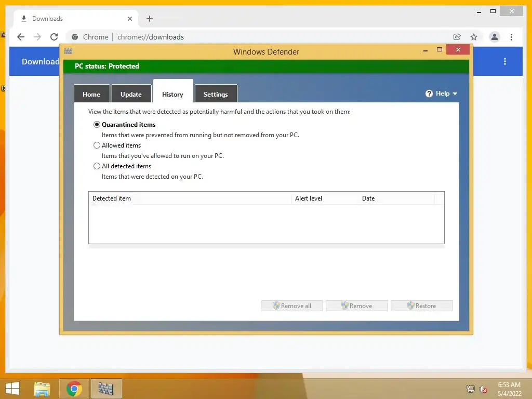Open Downloads page more actions menu
The width and height of the screenshot is (532, 399).
pyautogui.click(x=505, y=61)
